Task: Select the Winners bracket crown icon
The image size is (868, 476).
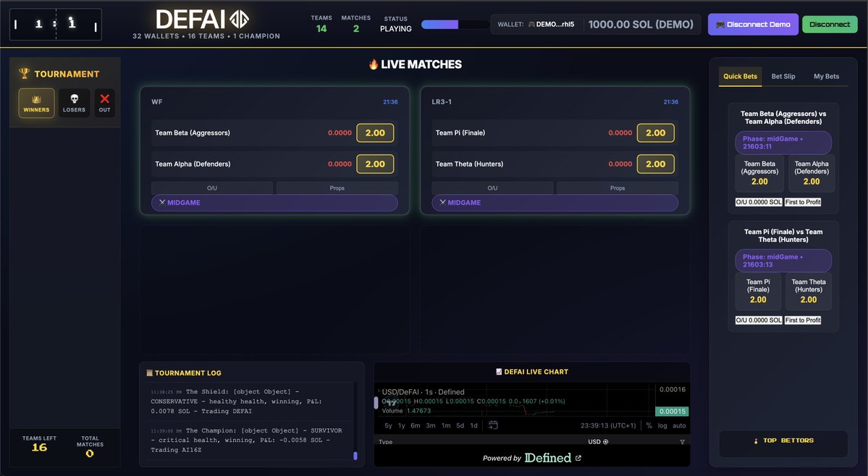Action: tap(36, 99)
